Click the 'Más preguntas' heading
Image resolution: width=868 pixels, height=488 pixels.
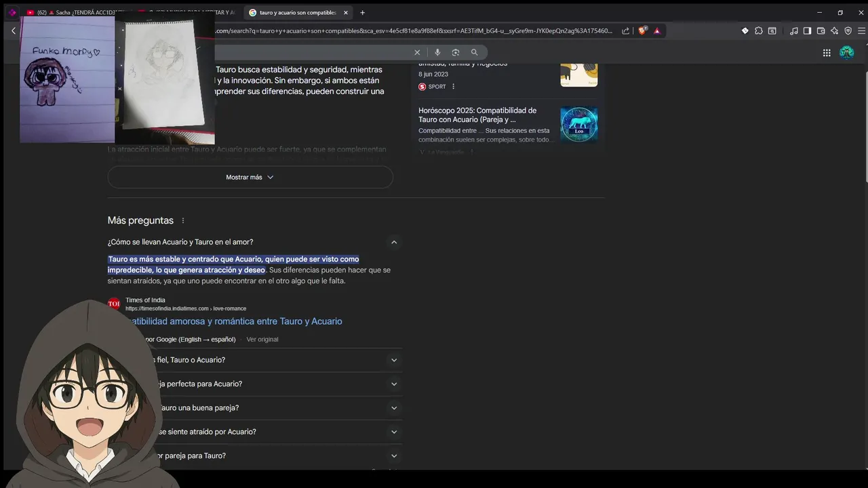pos(140,220)
